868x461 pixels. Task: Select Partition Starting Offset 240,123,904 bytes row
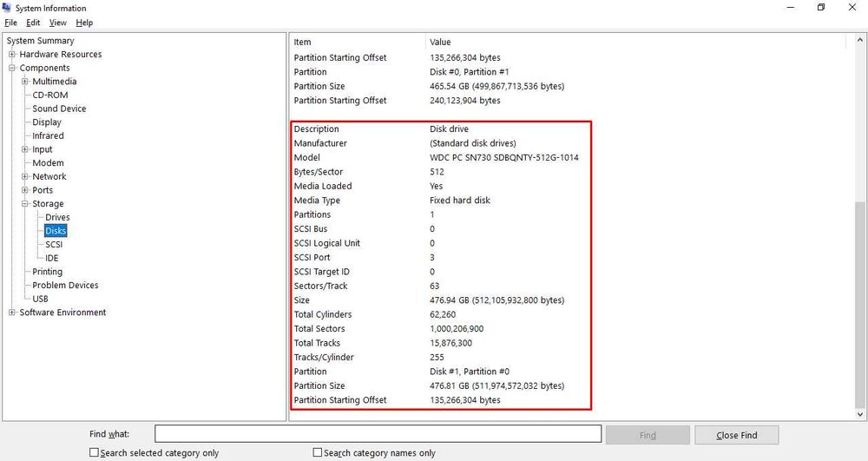tap(398, 101)
